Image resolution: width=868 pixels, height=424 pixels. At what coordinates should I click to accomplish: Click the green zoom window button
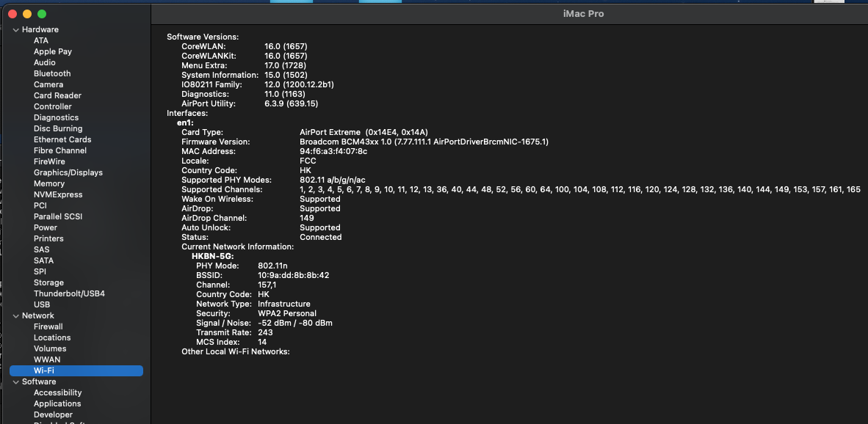[42, 14]
